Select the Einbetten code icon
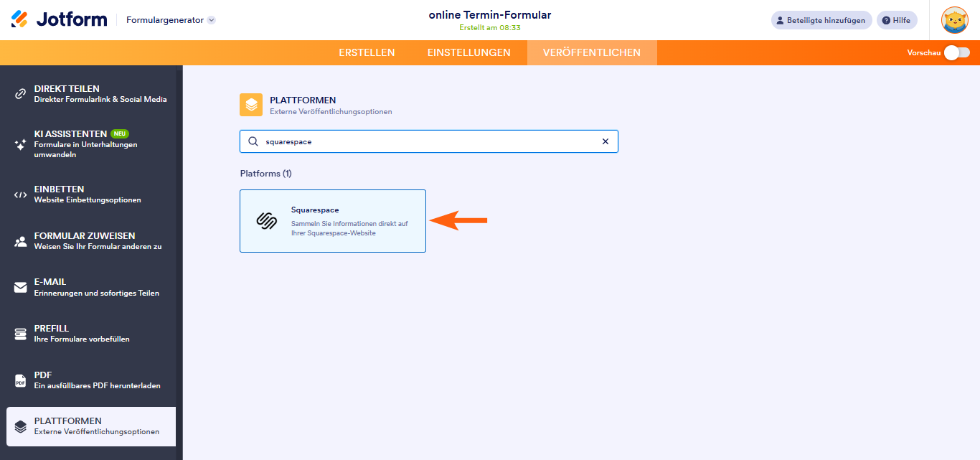Screen dimensions: 980x460 coord(21,194)
